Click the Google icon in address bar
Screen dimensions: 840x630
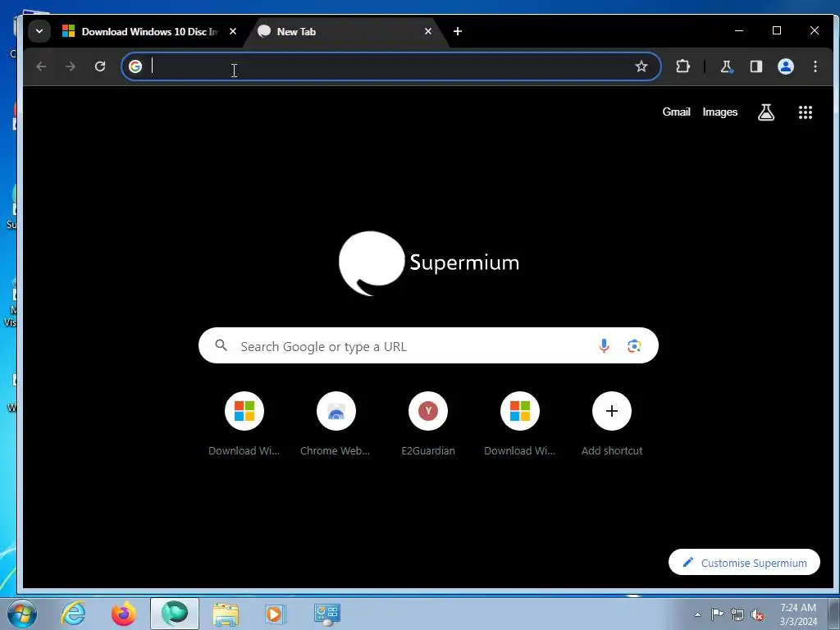tap(135, 66)
